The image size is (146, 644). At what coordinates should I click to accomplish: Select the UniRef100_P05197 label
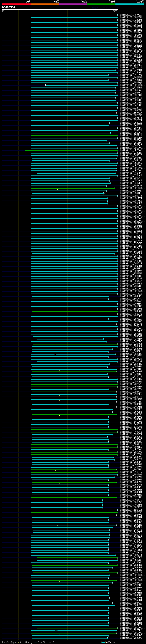point(131,271)
